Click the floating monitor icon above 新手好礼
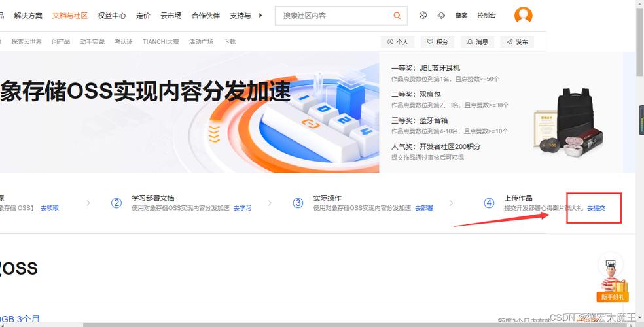Screen dimensions: 644x327 pyautogui.click(x=611, y=264)
